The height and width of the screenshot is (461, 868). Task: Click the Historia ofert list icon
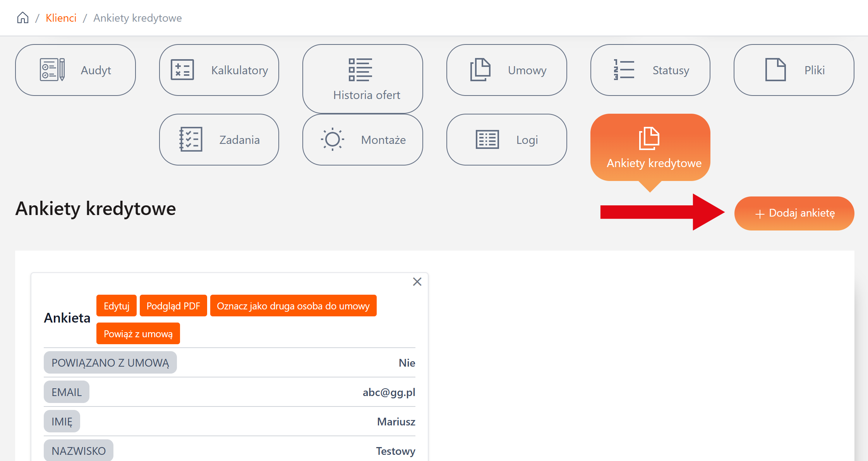(360, 70)
